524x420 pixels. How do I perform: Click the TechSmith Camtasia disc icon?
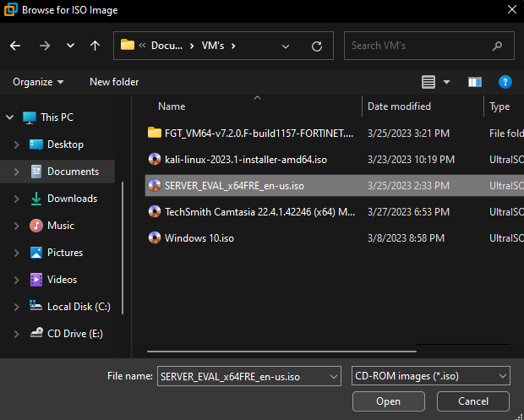click(x=155, y=211)
